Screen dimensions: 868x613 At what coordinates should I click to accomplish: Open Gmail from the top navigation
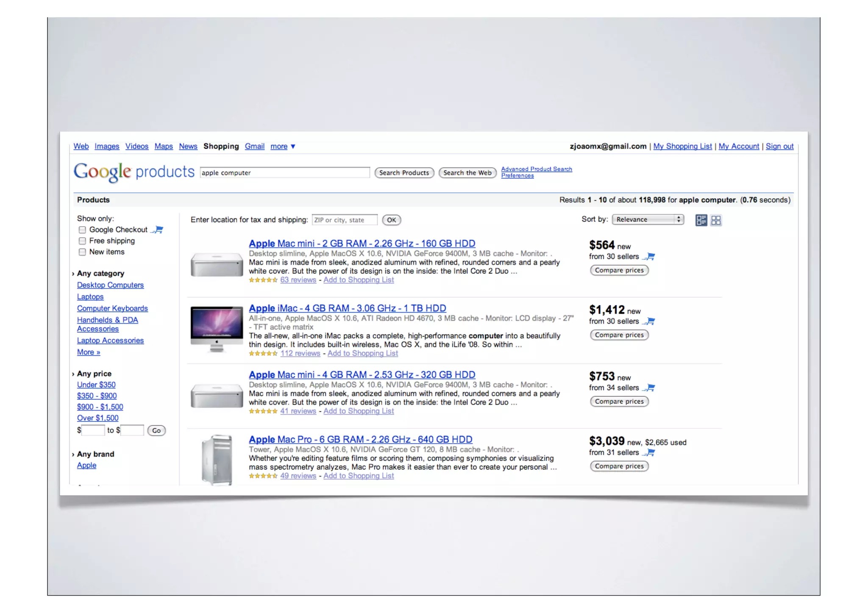point(254,146)
